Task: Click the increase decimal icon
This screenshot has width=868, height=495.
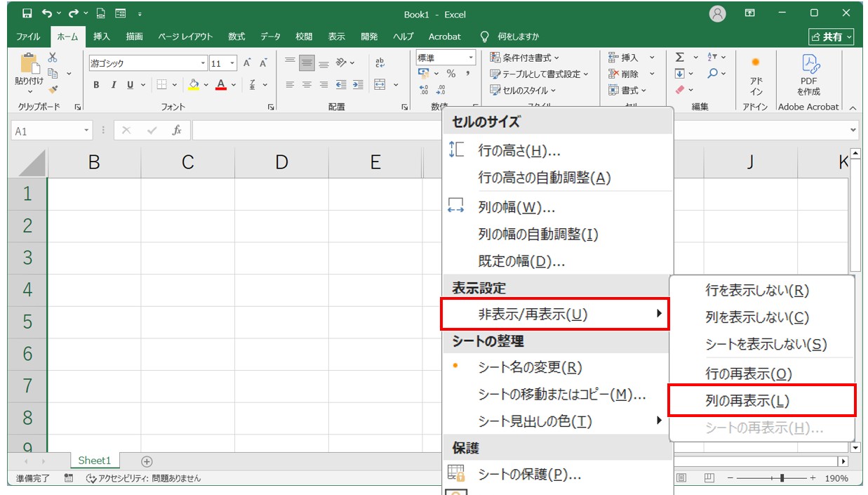Action: pos(424,90)
